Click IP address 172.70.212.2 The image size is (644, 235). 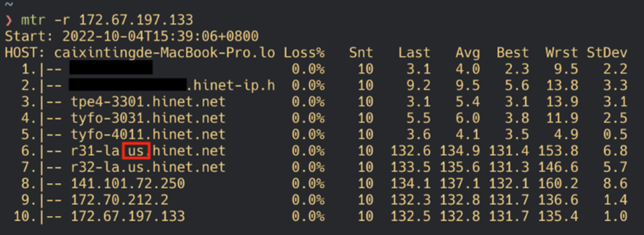(x=119, y=200)
